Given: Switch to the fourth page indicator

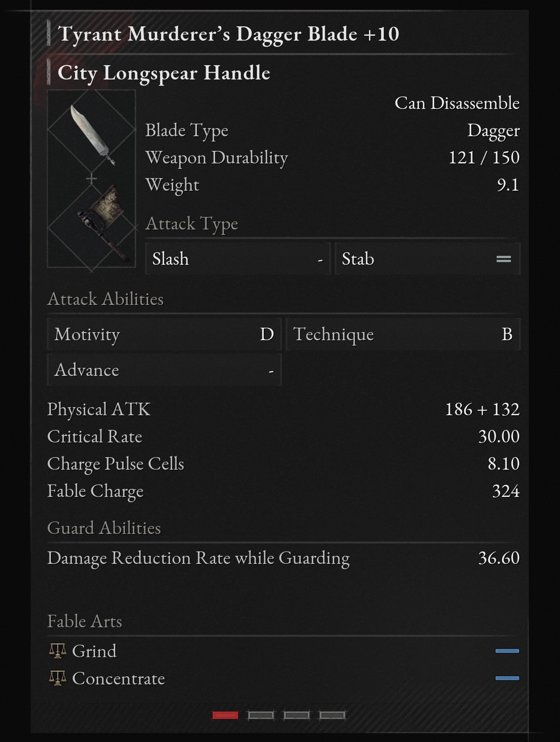Looking at the screenshot, I should click(x=332, y=715).
